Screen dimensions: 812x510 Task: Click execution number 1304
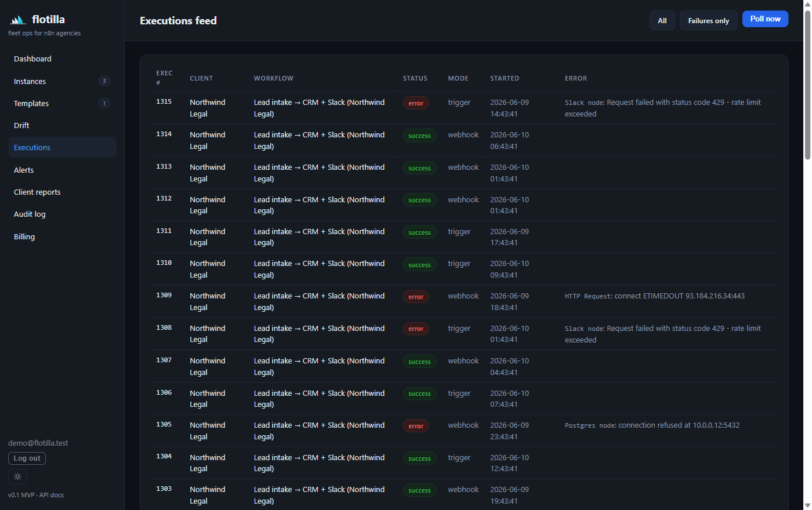164,456
